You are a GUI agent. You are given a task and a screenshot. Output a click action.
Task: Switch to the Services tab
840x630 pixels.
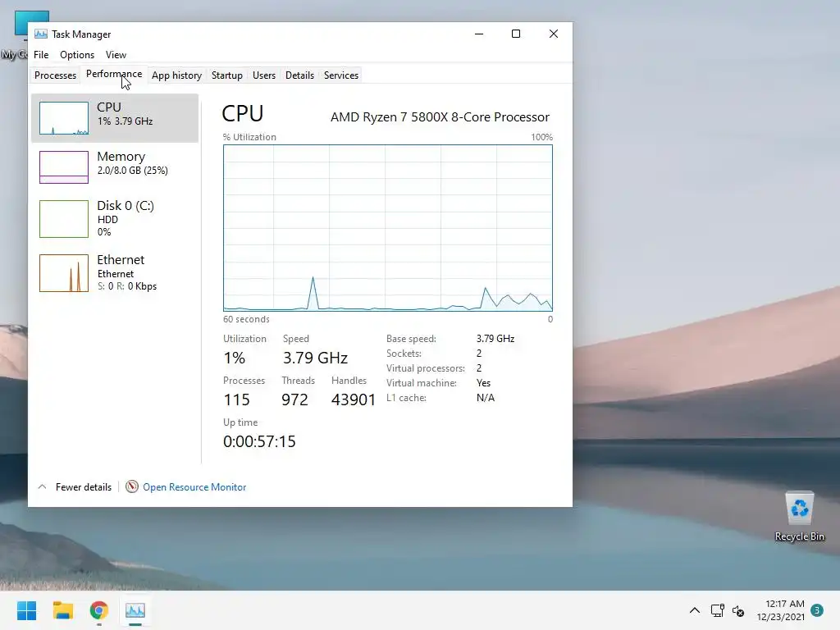340,75
